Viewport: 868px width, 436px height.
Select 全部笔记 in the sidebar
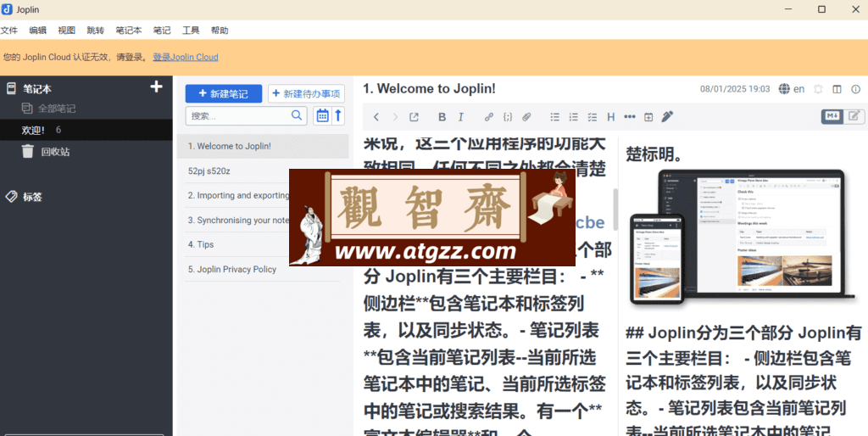coord(57,109)
